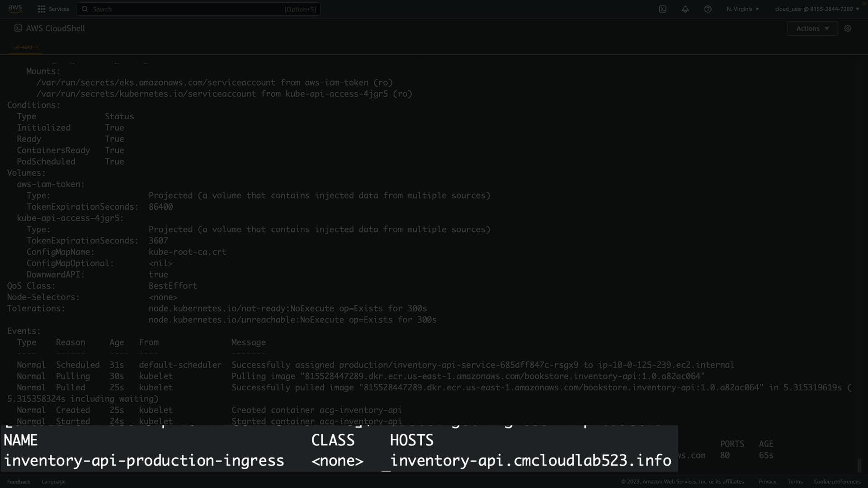
Task: Click the CloudShell terminal icon in navbar
Action: coord(663,9)
